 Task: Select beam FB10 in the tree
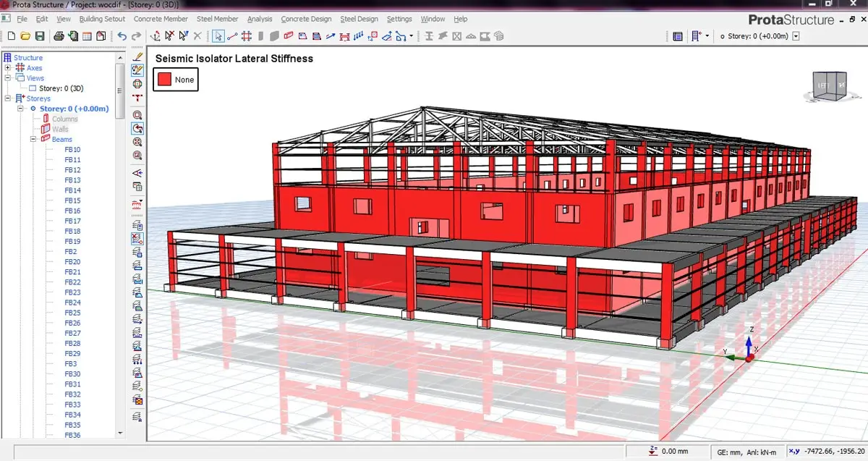click(x=72, y=150)
